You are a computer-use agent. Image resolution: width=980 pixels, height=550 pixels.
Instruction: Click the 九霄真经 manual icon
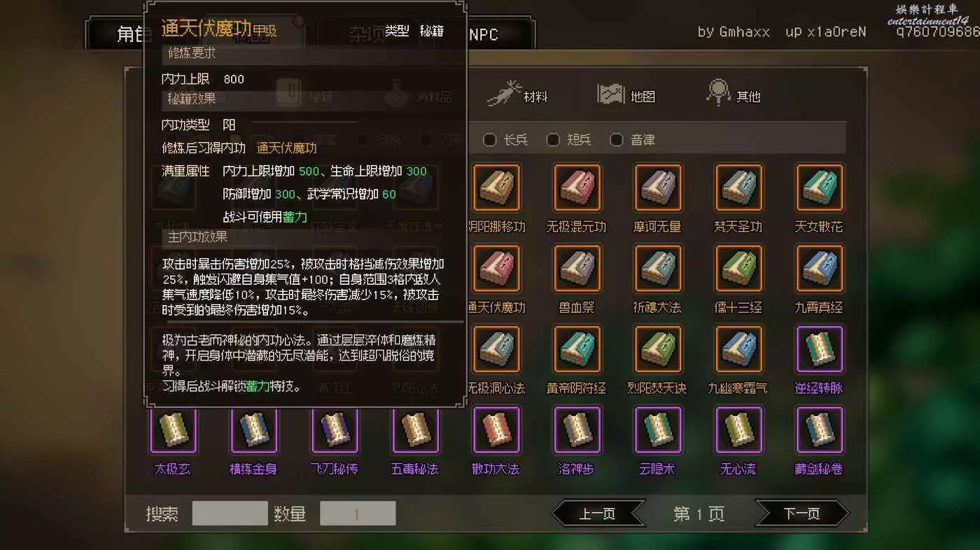820,268
